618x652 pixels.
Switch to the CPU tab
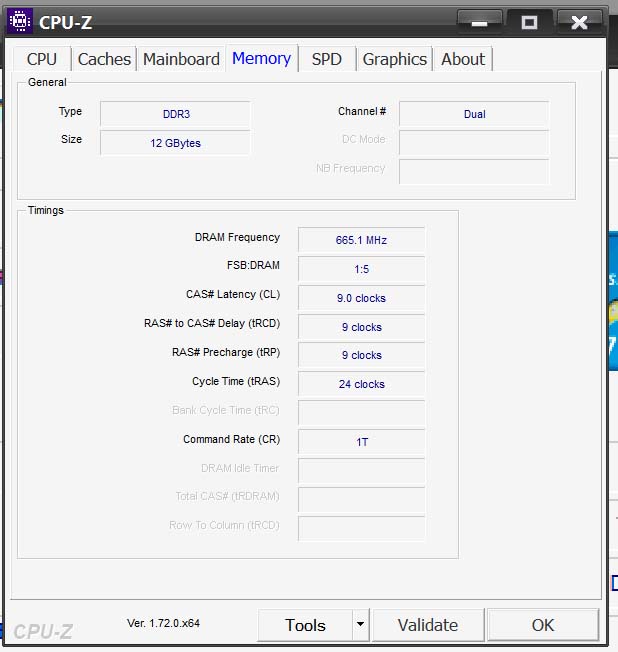[42, 59]
